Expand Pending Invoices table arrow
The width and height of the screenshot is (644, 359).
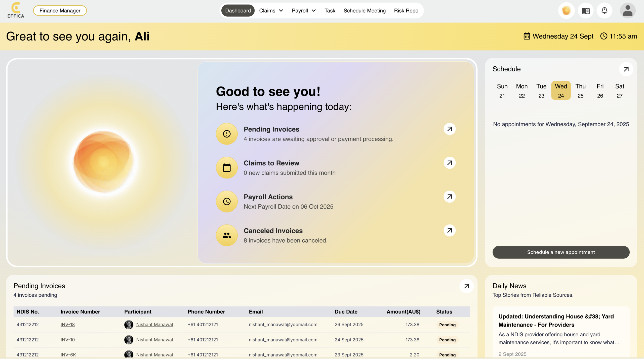(x=466, y=286)
